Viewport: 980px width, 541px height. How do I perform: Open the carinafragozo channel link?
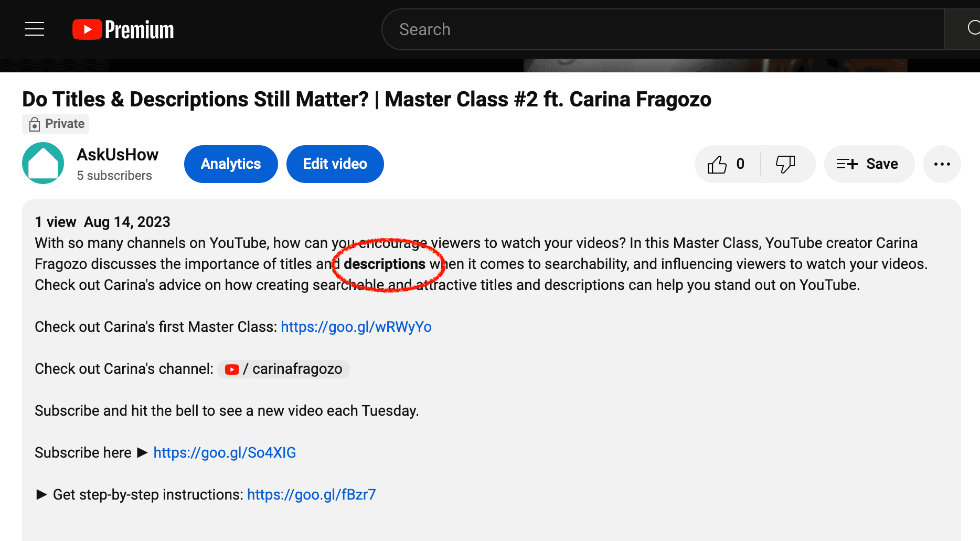coord(297,369)
